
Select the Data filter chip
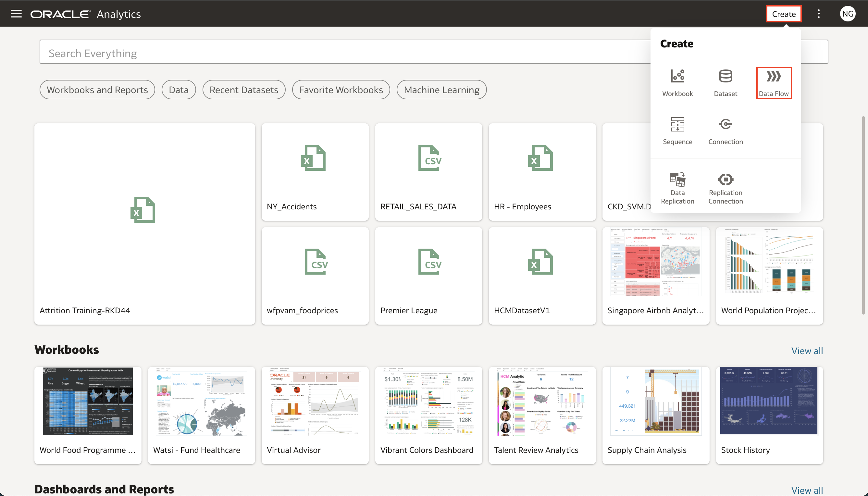point(179,90)
